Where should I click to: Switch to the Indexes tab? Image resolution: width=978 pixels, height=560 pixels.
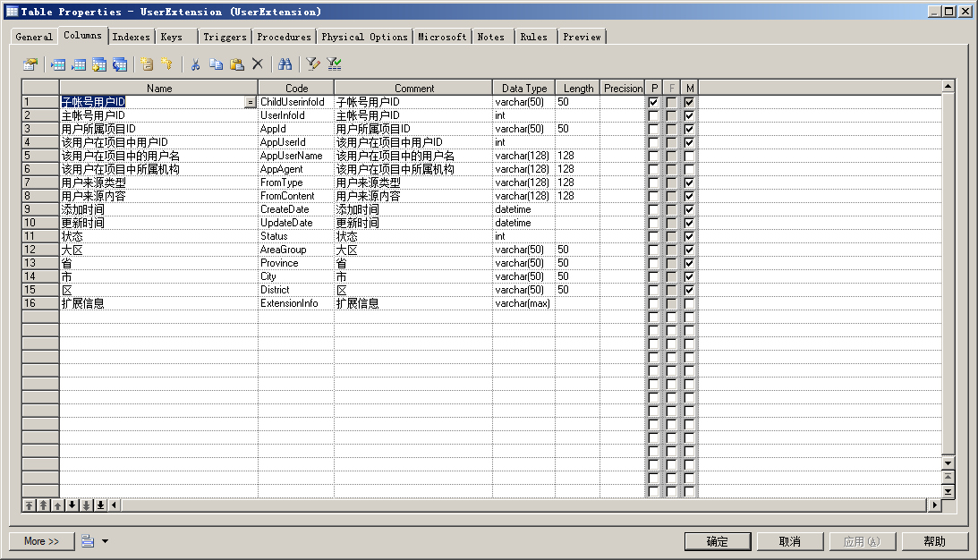click(131, 37)
